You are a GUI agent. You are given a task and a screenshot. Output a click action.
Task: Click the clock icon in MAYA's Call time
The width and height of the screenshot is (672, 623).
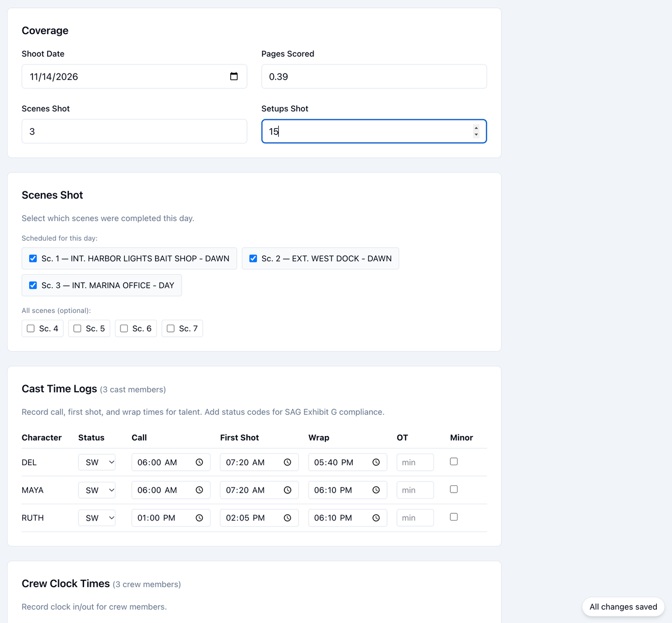pyautogui.click(x=199, y=490)
